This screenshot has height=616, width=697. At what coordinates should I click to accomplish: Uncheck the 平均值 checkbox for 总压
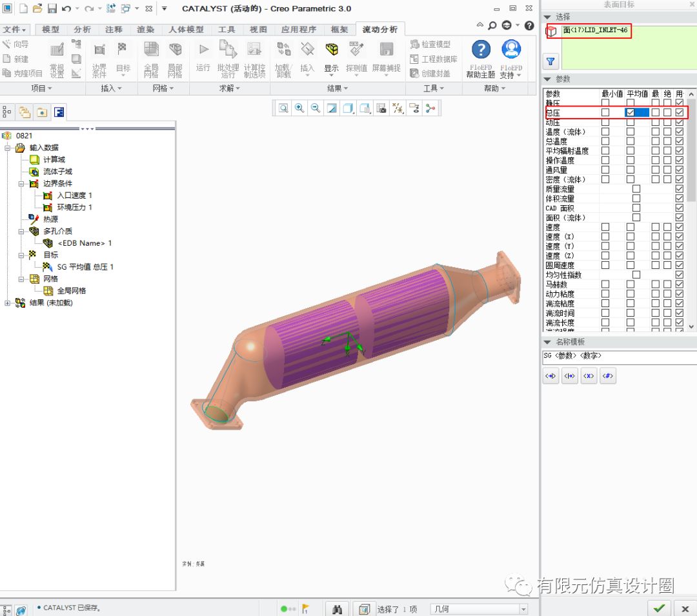pyautogui.click(x=631, y=112)
